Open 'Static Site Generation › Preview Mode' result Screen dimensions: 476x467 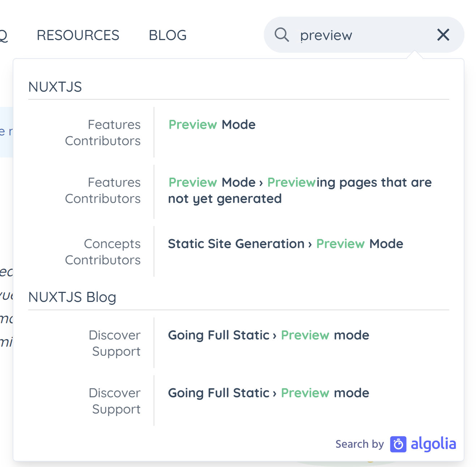click(x=286, y=244)
